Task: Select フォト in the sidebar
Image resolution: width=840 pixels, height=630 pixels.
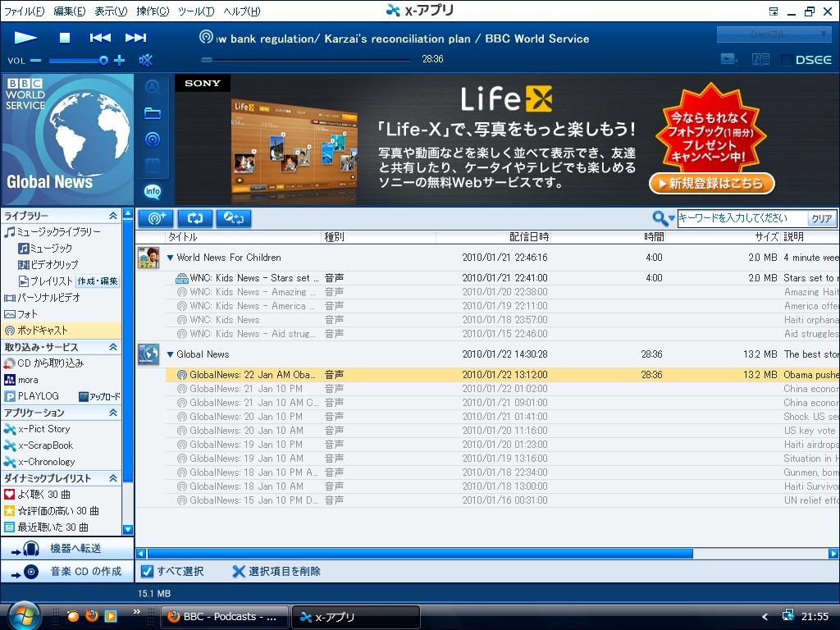Action: [x=21, y=314]
